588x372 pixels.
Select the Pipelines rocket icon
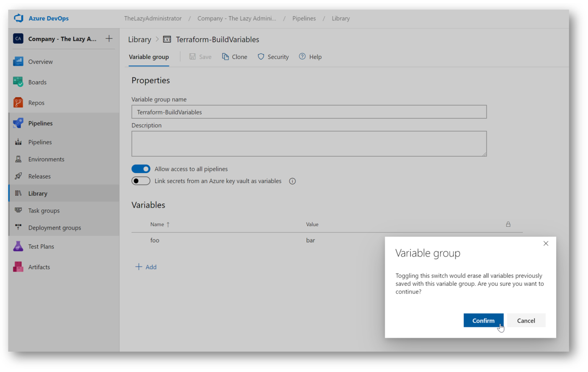[18, 123]
